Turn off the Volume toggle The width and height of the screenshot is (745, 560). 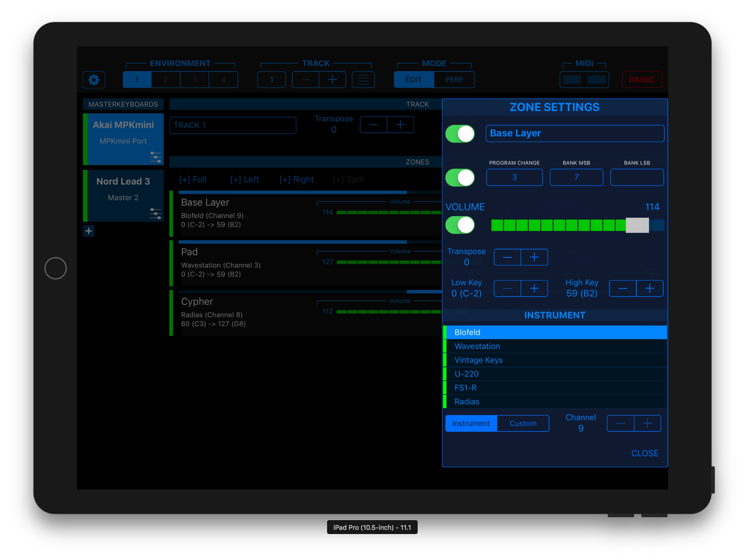coord(460,225)
